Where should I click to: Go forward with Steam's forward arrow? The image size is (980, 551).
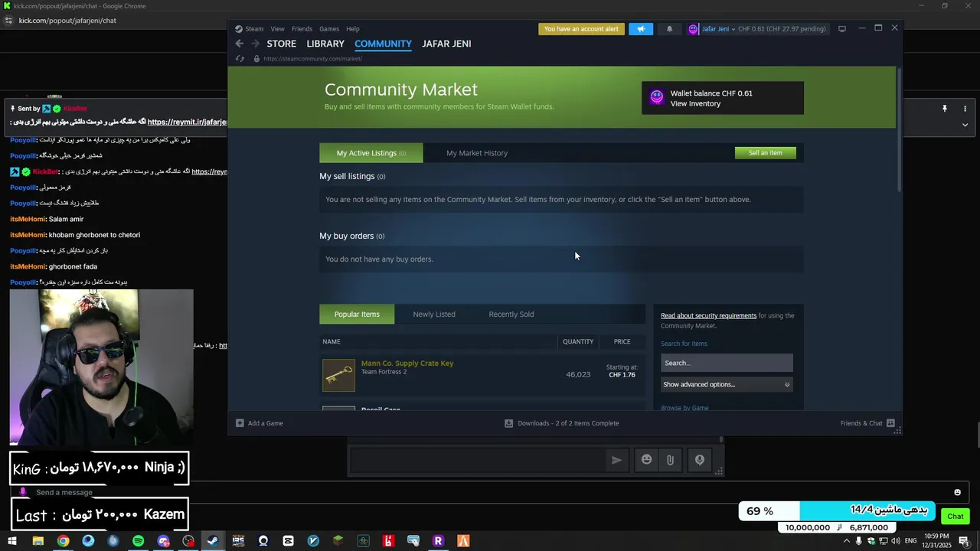coord(256,44)
